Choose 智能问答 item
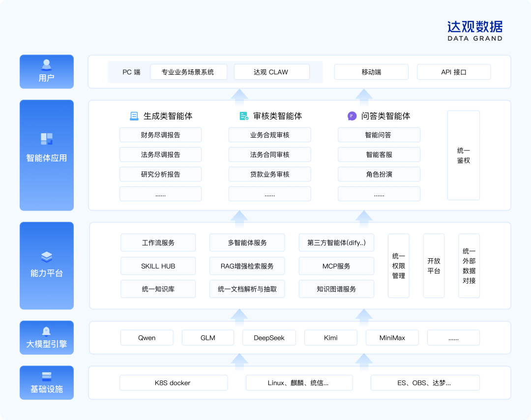Image resolution: width=531 pixels, height=420 pixels. pyautogui.click(x=379, y=135)
